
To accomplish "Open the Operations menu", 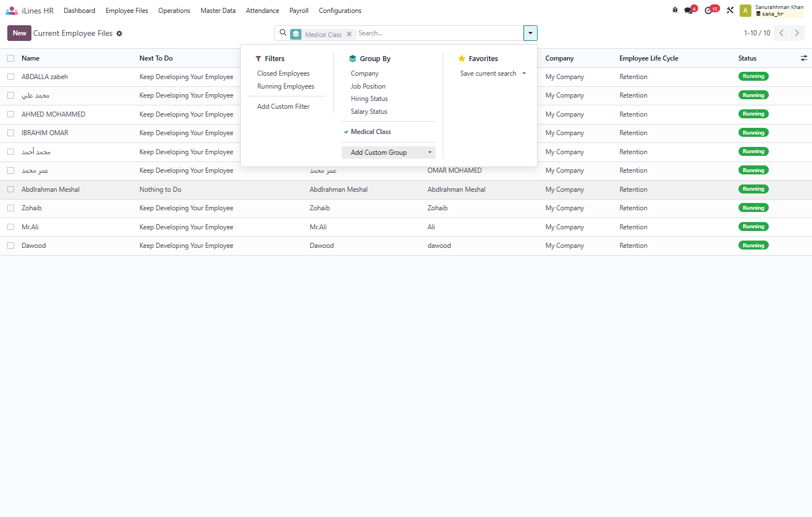I will point(174,11).
